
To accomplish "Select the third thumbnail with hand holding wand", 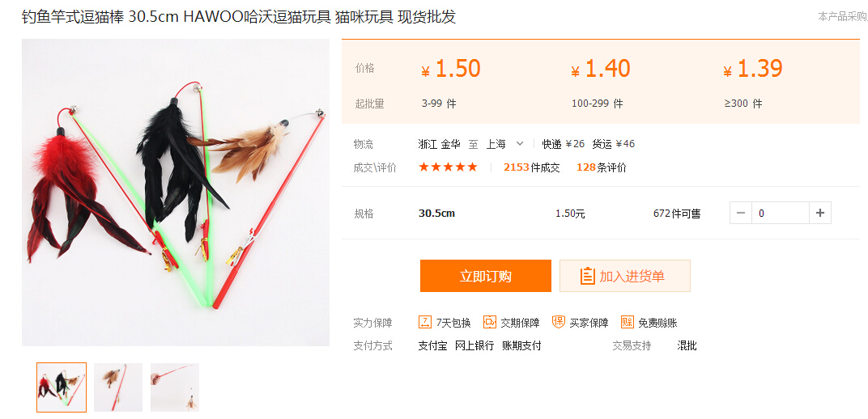I will click(175, 387).
